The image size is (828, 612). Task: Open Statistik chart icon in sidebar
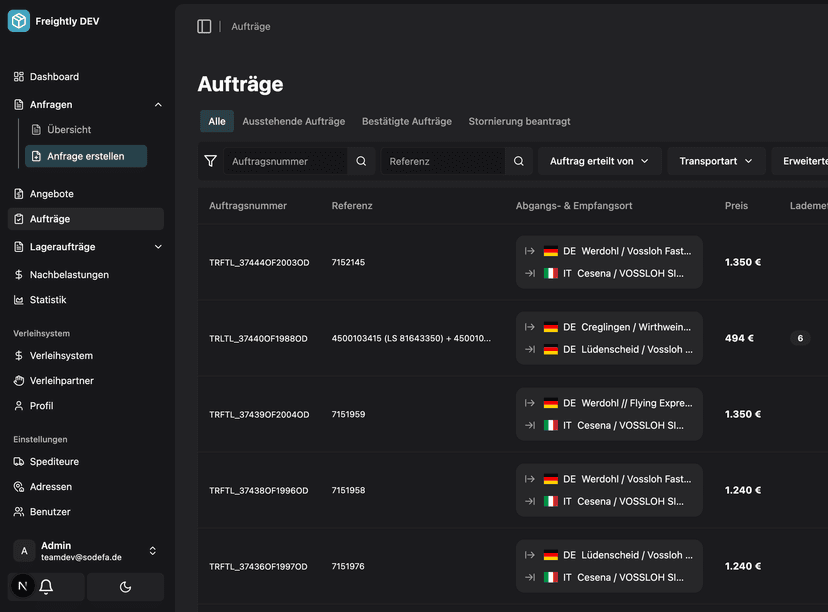19,300
